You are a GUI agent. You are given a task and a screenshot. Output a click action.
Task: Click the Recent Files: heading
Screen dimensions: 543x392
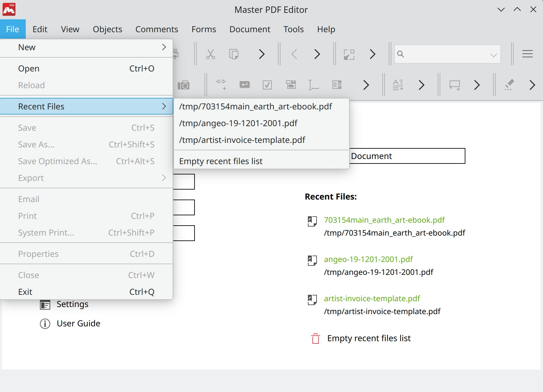tap(331, 197)
